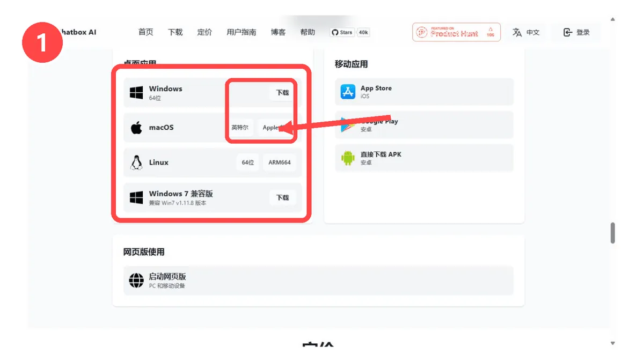
Task: Open the 直接下载 APK card
Action: [x=424, y=158]
